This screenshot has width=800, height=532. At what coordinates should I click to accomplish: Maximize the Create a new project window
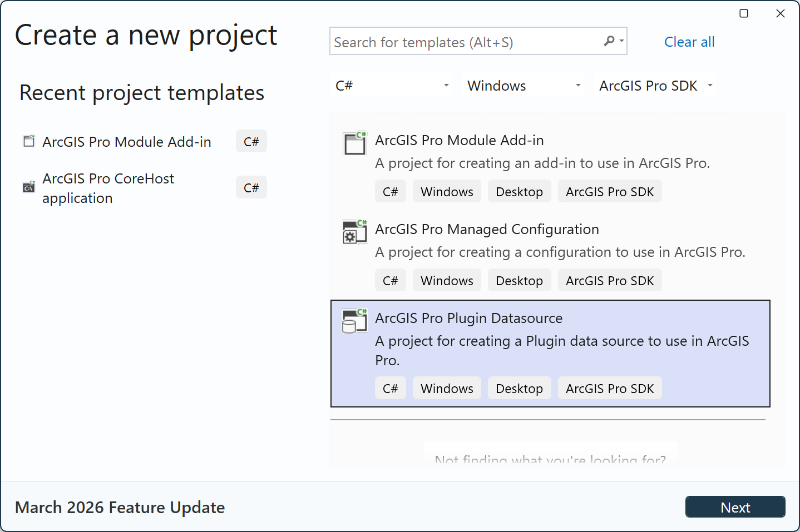click(x=744, y=13)
